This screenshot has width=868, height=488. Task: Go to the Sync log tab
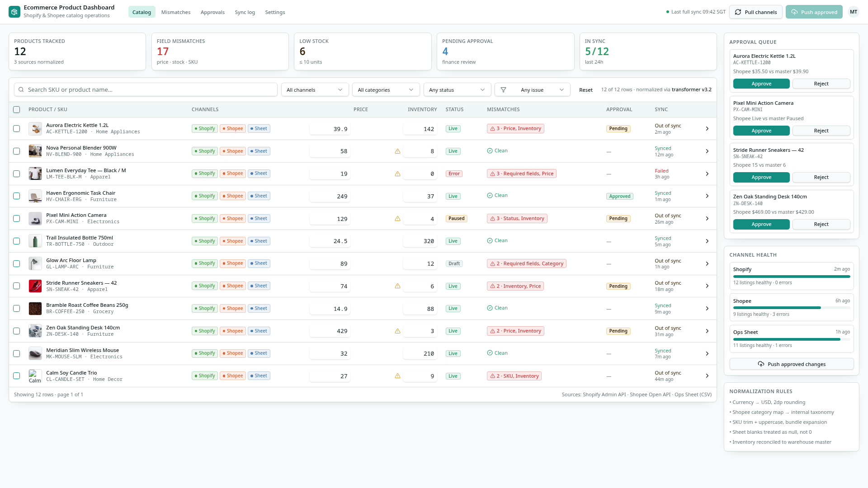click(x=245, y=12)
